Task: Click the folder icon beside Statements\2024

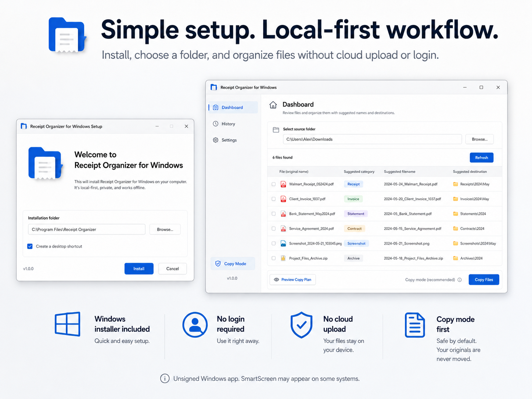Action: [456, 214]
